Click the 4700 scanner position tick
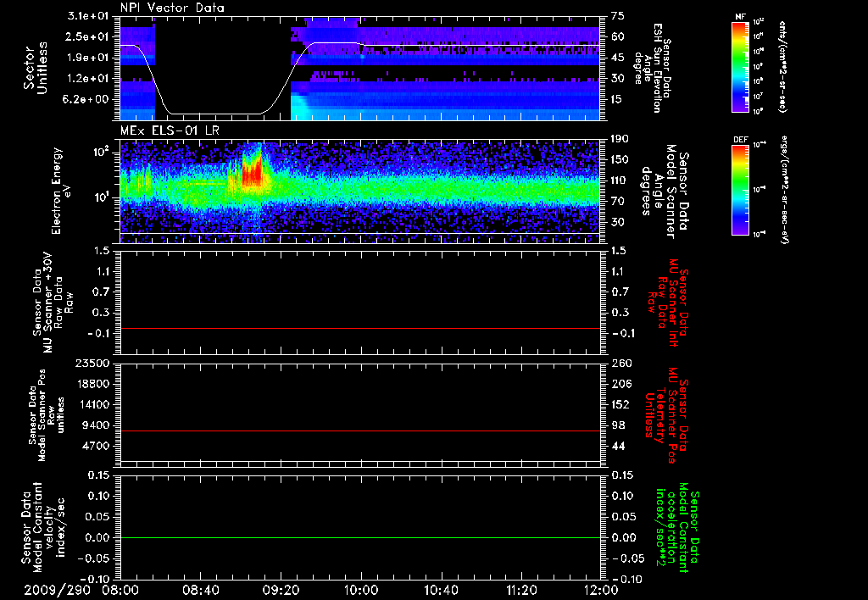The height and width of the screenshot is (600, 868). point(97,446)
